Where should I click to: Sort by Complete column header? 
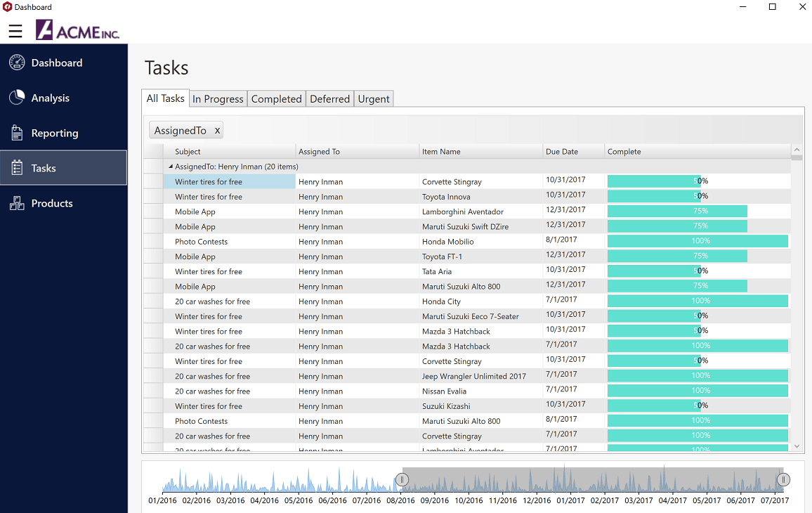point(698,152)
